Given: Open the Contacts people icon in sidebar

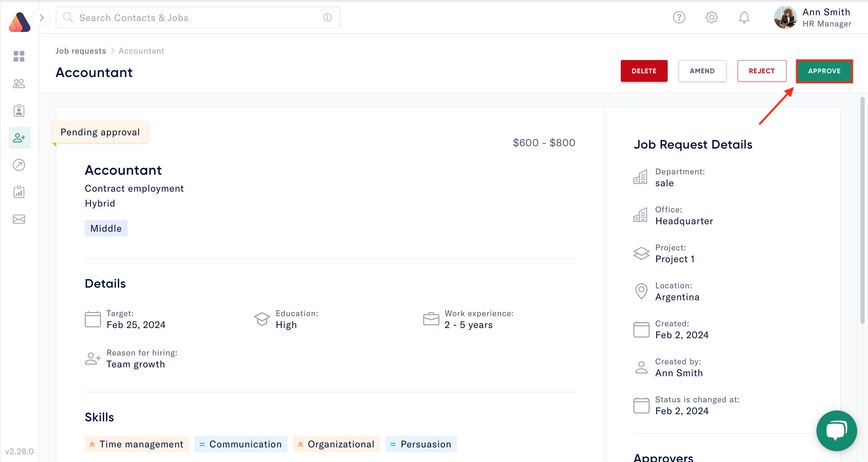Looking at the screenshot, I should tap(19, 83).
